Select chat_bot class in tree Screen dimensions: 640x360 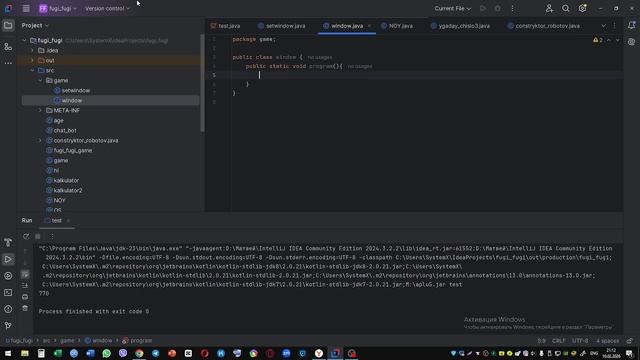point(65,131)
